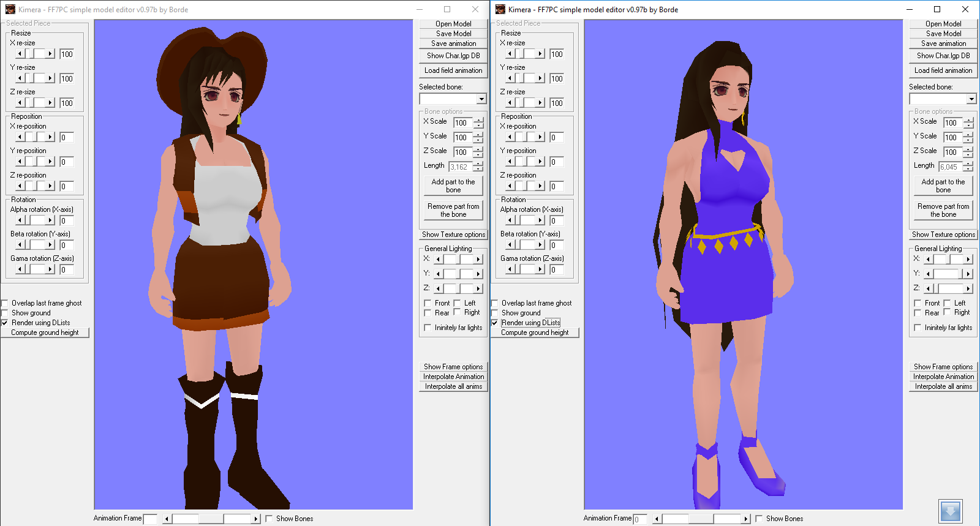Click Open Model in left window

click(x=453, y=24)
